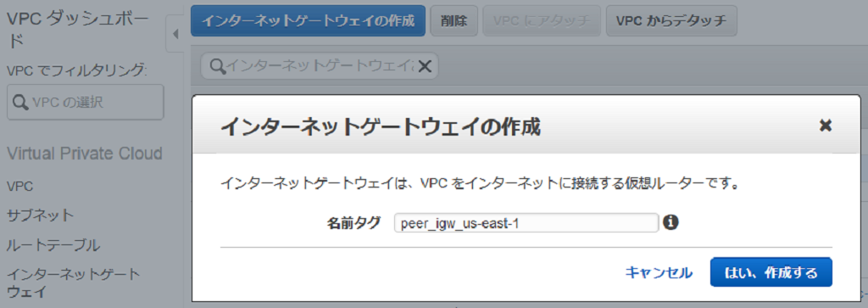Collapse the sidebar with the left arrow
Screen dimensions: 868x308
[175, 34]
